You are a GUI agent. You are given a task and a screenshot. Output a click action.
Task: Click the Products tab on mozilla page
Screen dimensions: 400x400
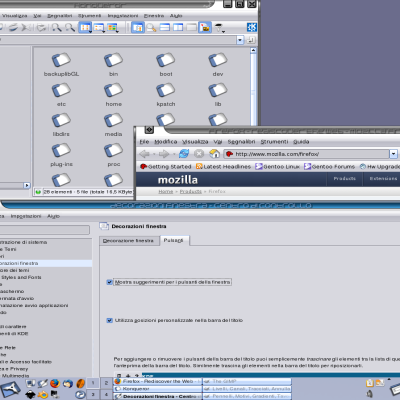345,179
